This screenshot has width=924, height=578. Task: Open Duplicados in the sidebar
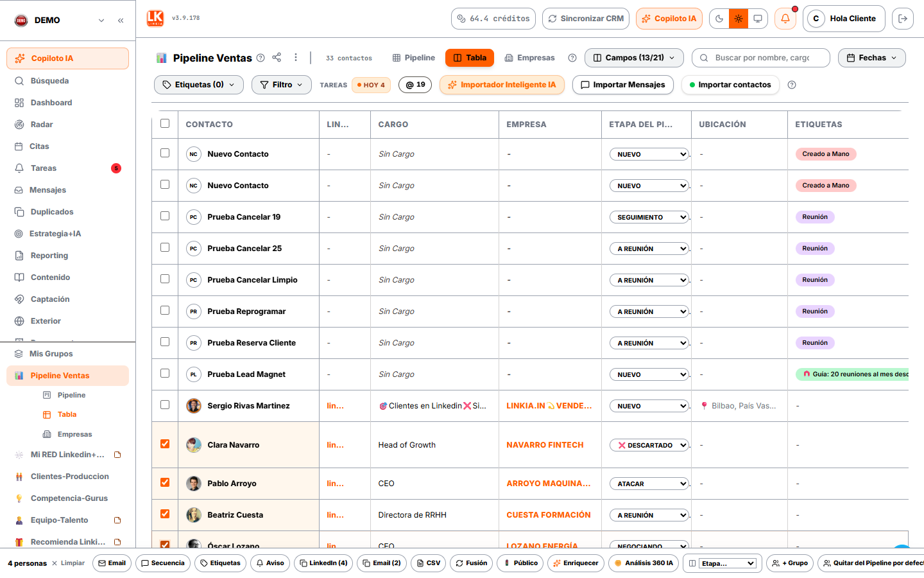coord(67,212)
